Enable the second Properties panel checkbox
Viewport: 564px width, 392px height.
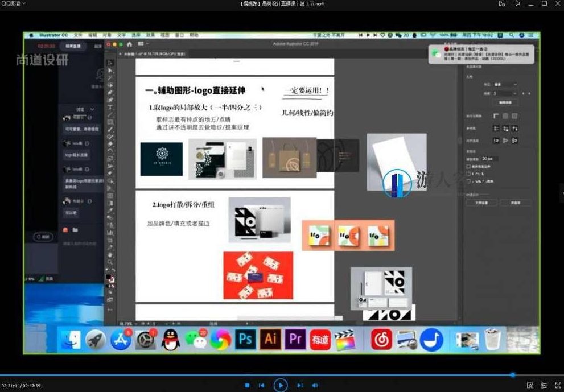(x=468, y=173)
